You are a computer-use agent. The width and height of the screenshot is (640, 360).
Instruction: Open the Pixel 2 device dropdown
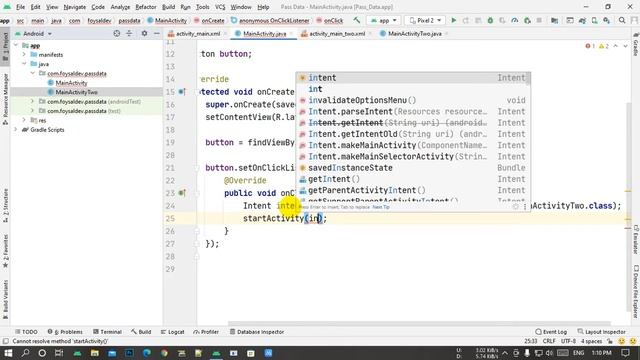tap(425, 20)
